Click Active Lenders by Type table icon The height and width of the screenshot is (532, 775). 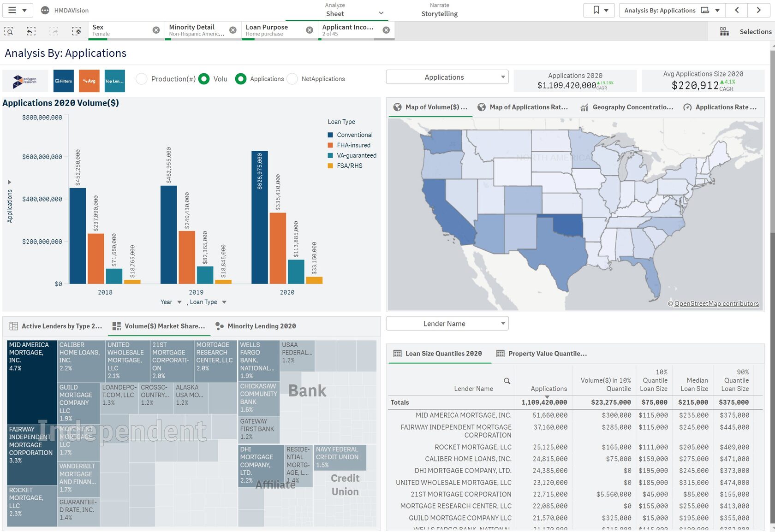14,326
